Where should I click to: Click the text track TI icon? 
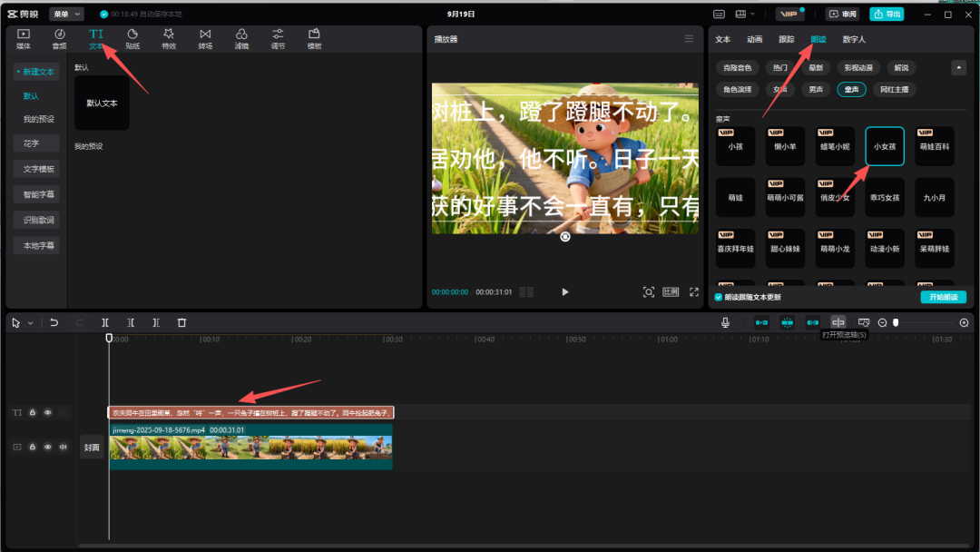coord(17,412)
